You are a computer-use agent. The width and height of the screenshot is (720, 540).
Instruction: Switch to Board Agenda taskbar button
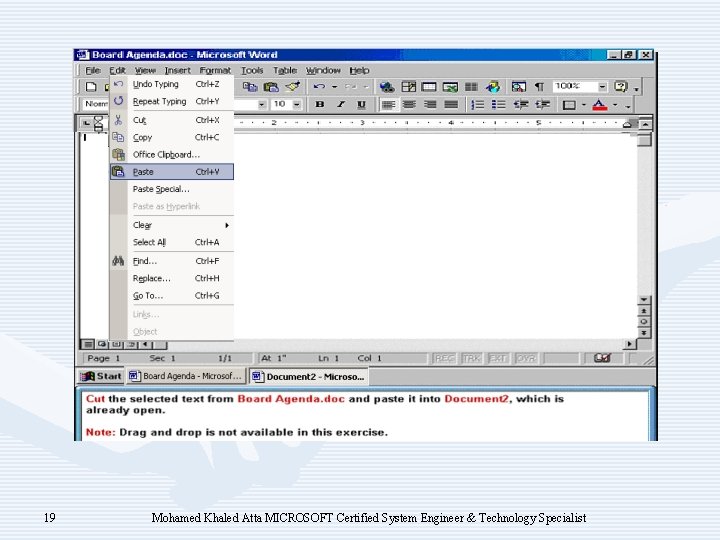click(x=186, y=376)
